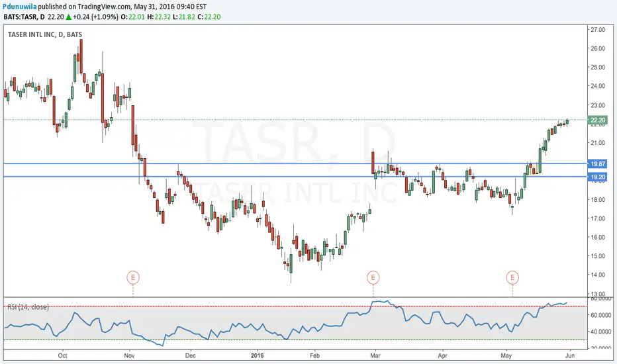Click the C:22.20 close value
Screen dimensions: 617x364
tap(209, 17)
